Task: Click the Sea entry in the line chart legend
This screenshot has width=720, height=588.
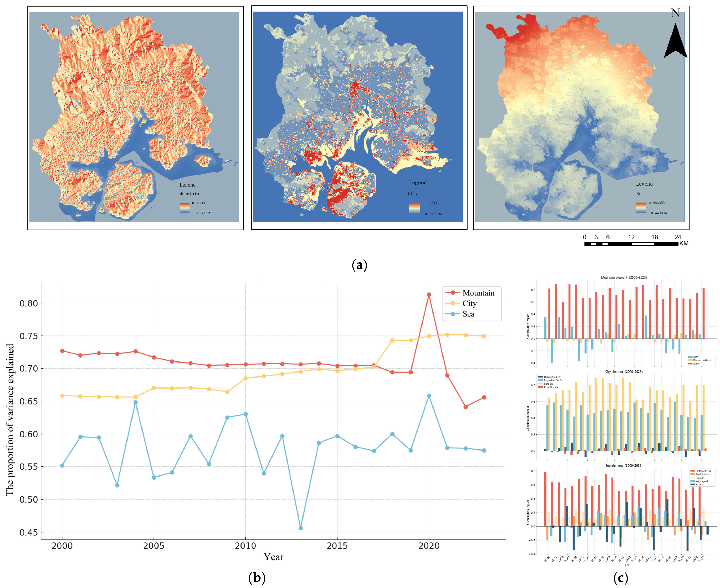Action: tap(460, 314)
